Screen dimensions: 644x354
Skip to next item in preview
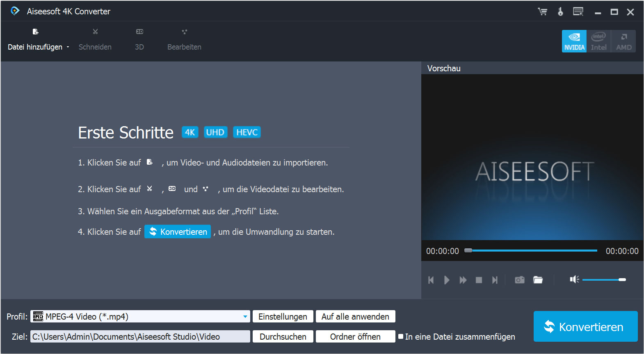(x=495, y=280)
